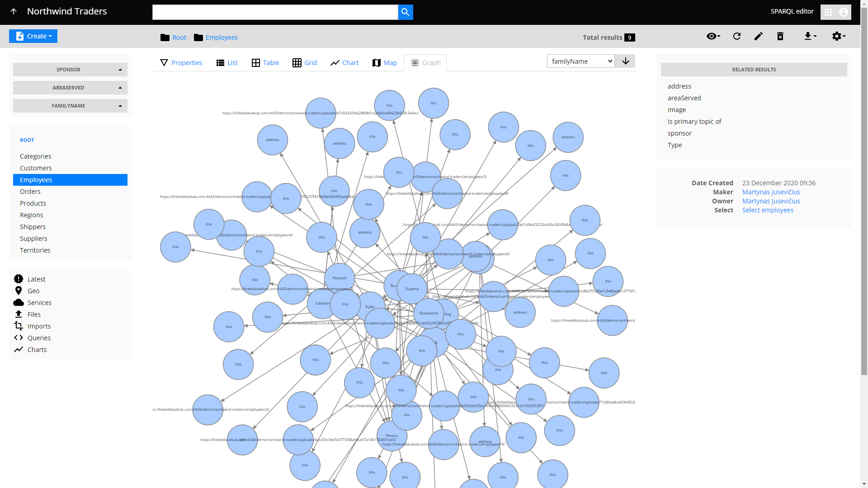Expand the SPONSOR filter panel
This screenshot has height=488, width=868.
(x=70, y=70)
